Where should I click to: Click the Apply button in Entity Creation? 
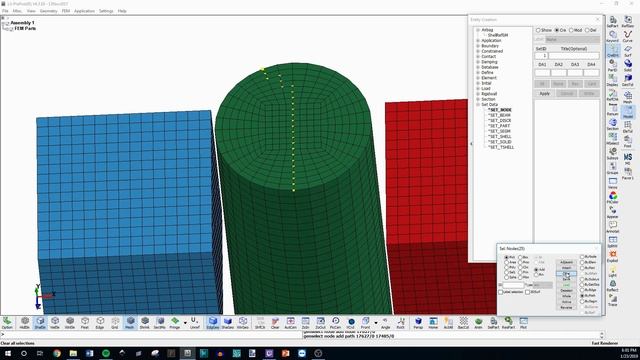(544, 93)
